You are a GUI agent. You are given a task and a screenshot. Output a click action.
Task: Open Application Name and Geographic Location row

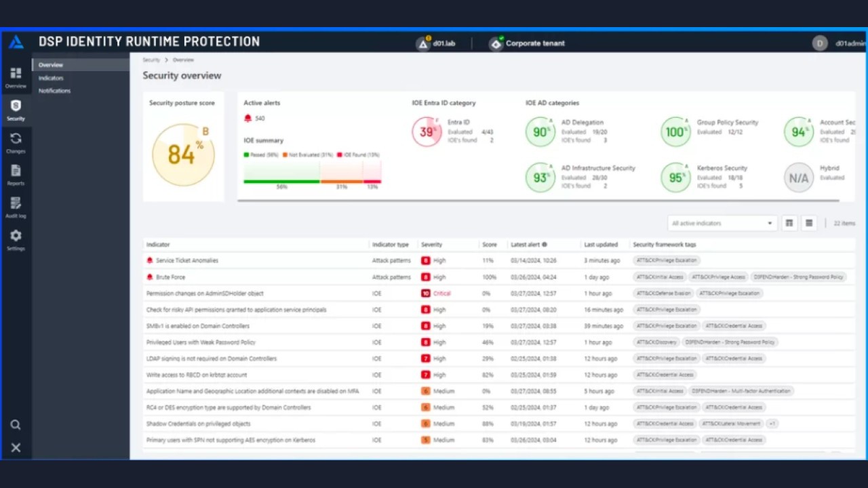tap(500, 391)
